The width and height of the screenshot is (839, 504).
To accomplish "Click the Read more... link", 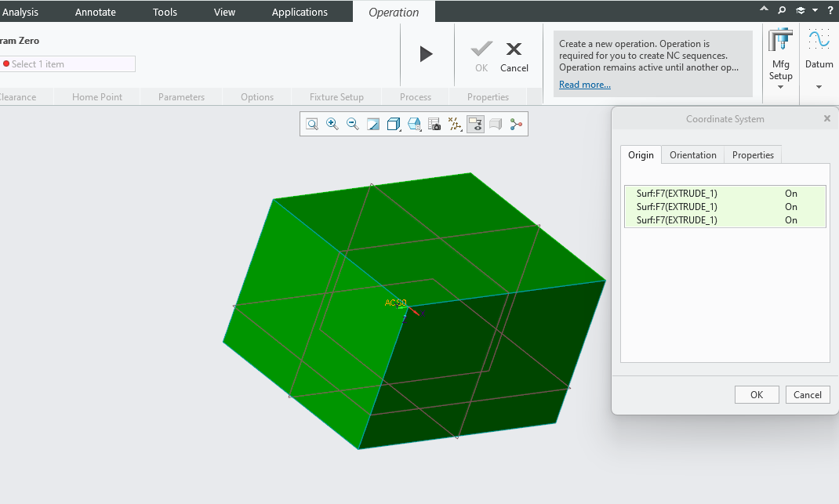I will 585,85.
